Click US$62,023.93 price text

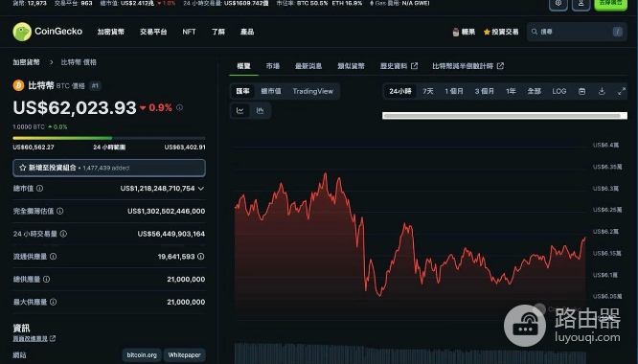[75, 108]
